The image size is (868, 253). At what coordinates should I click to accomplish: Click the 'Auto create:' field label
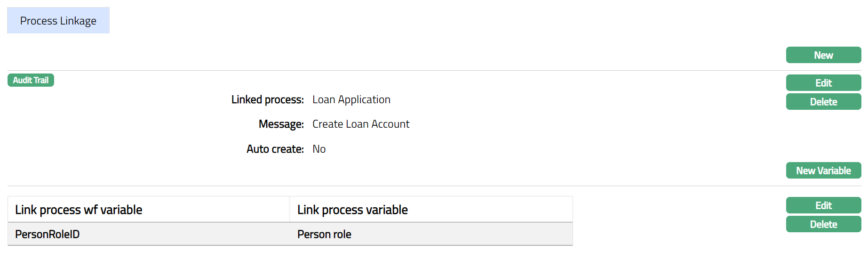click(275, 149)
